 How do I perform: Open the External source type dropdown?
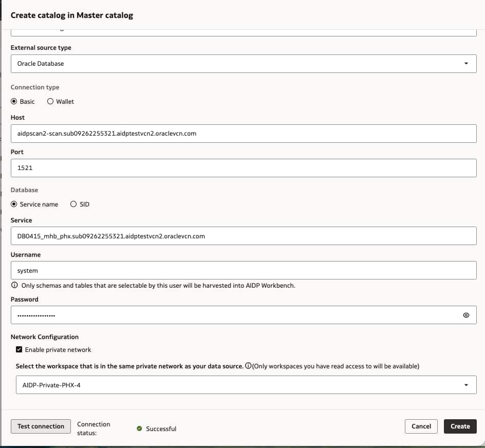(244, 64)
